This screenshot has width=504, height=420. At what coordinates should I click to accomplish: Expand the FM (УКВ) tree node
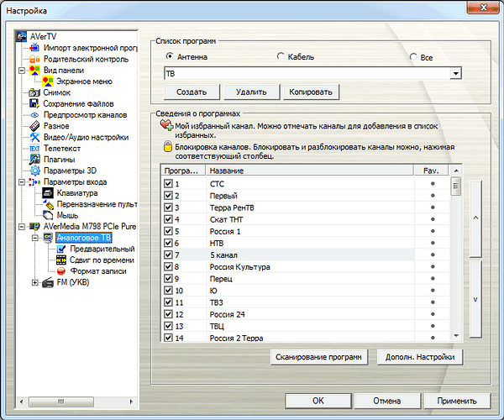pyautogui.click(x=34, y=282)
